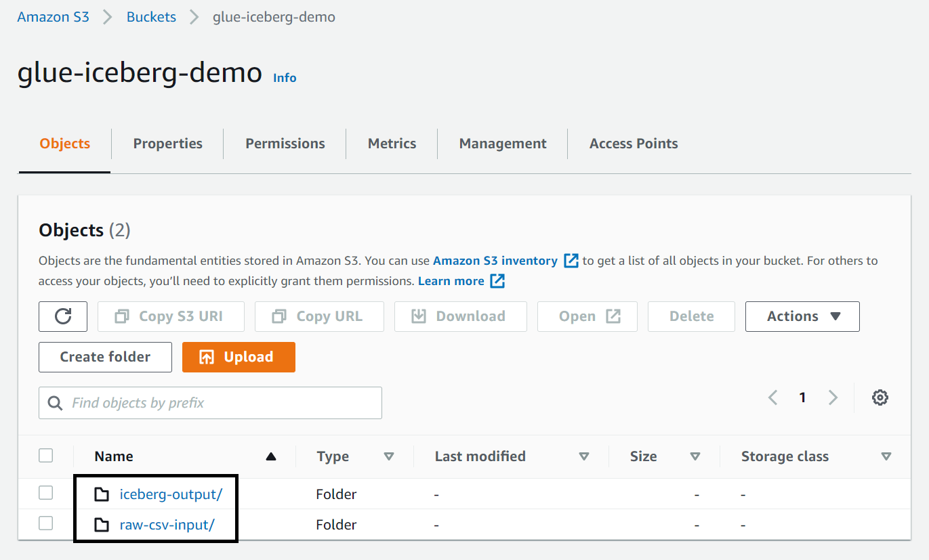This screenshot has height=560, width=929.
Task: Open the Permissions tab
Action: pyautogui.click(x=285, y=144)
